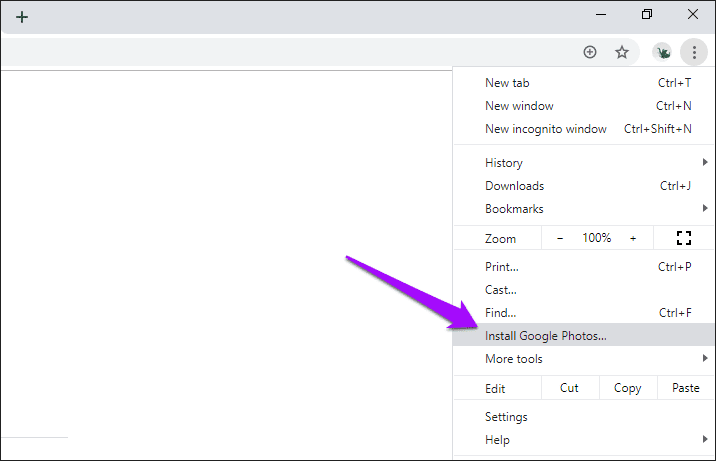Select New tab from the menu
This screenshot has height=461, width=716.
point(584,83)
